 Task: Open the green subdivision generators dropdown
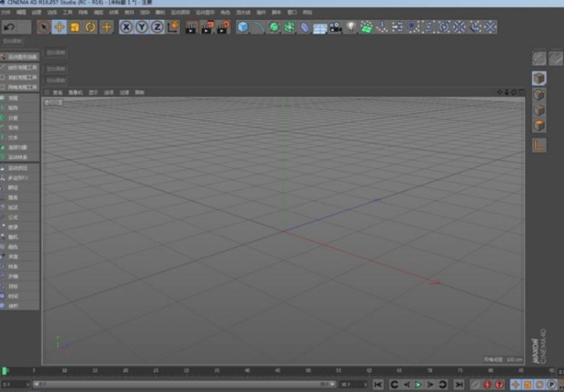274,27
